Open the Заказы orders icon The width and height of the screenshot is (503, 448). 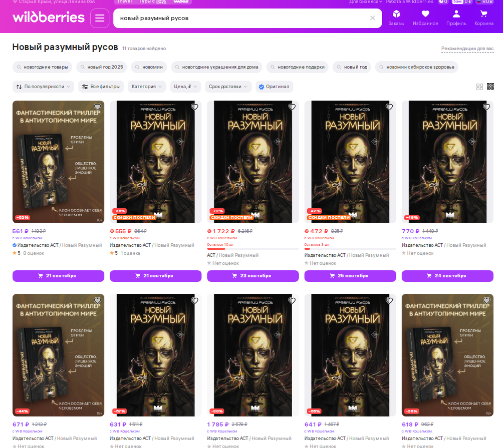pos(396,18)
